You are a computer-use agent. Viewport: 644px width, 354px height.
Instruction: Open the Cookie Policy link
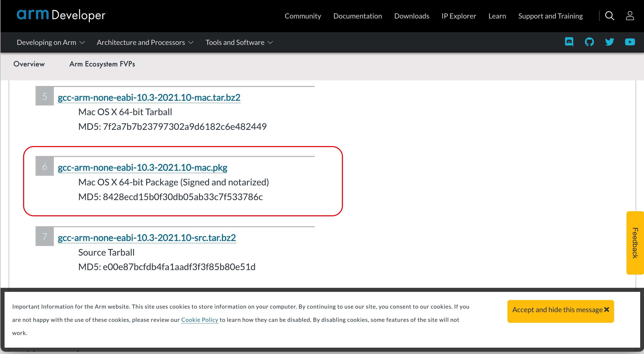click(200, 320)
